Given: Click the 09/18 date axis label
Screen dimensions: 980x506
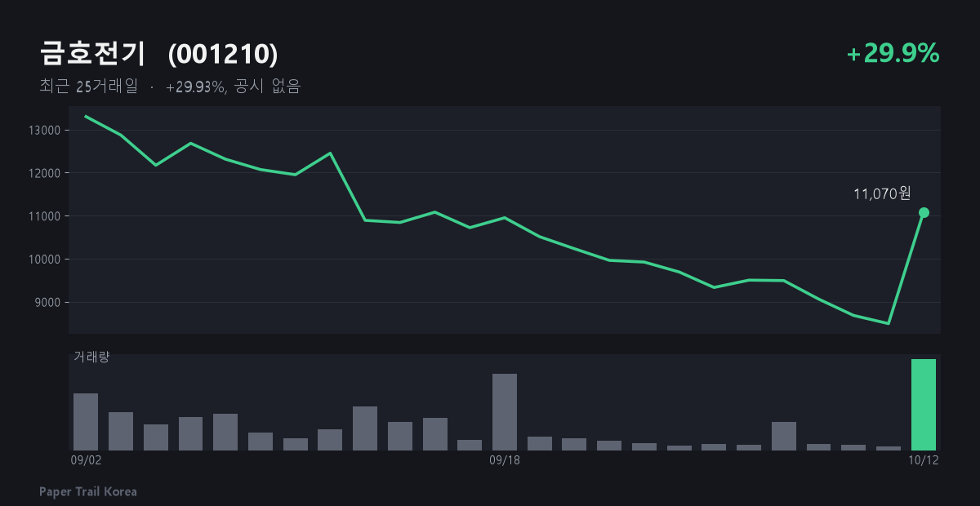Looking at the screenshot, I should pyautogui.click(x=505, y=460).
